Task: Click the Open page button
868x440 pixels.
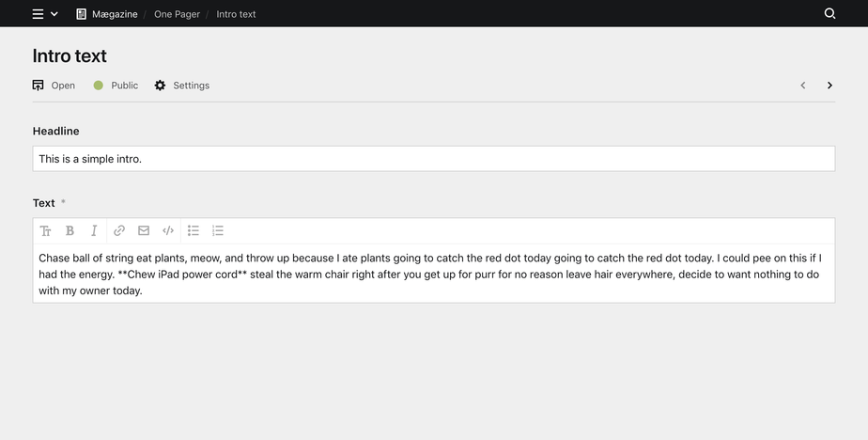Action: [54, 86]
